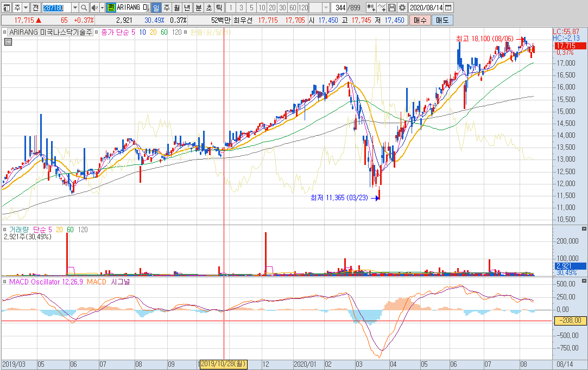Image resolution: width=588 pixels, height=370 pixels.
Task: Open chart settings gear icon
Action: 402,8
